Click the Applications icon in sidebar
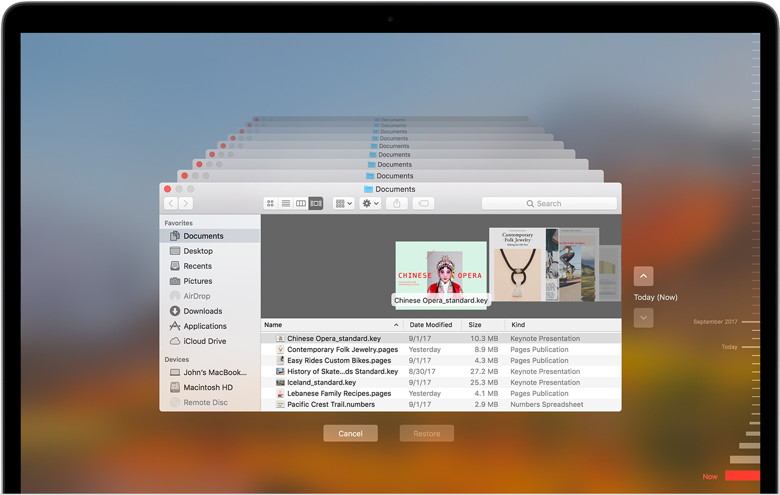 click(175, 326)
